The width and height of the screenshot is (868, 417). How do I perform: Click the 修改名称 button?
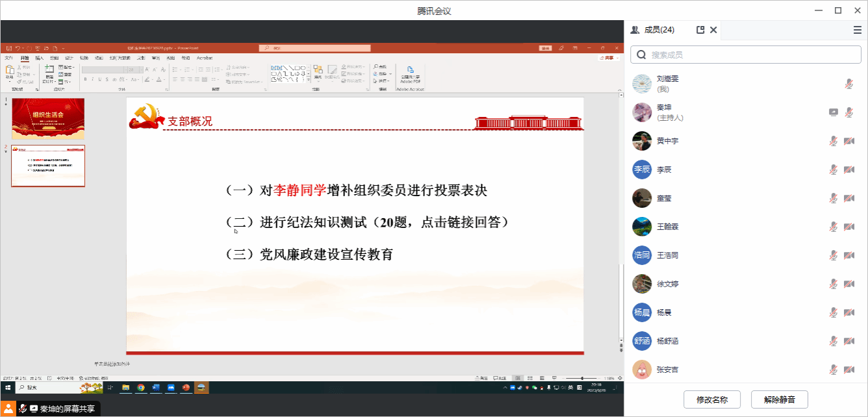712,399
